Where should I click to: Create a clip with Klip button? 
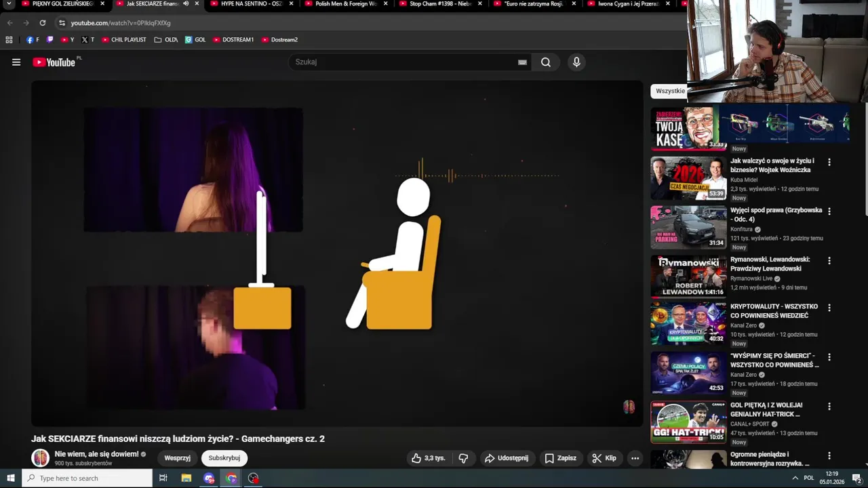604,458
